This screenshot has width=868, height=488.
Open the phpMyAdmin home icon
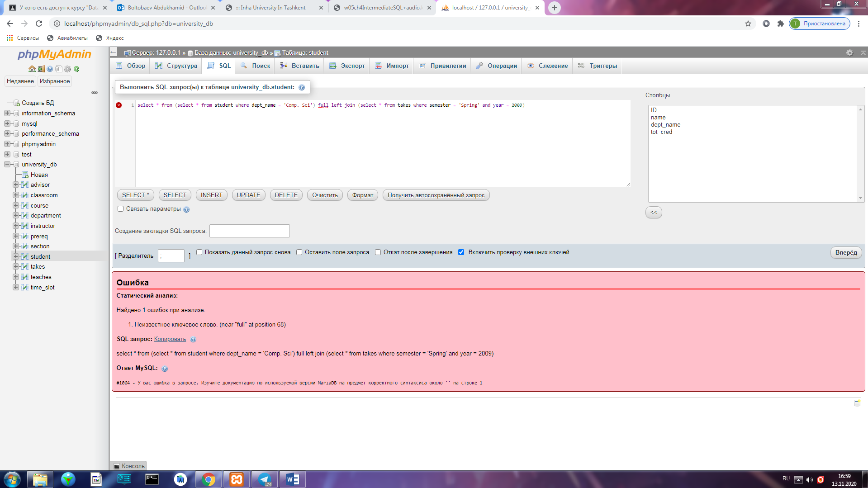click(x=32, y=69)
